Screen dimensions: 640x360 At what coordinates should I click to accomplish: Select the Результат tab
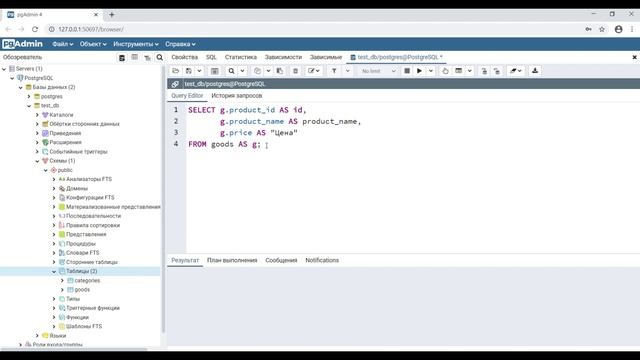coord(185,260)
